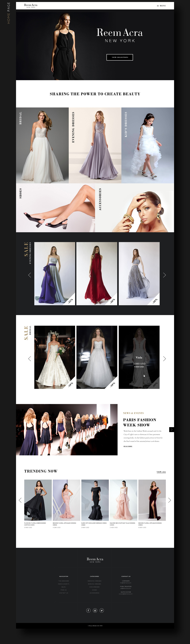Image resolution: width=190 pixels, height=644 pixels.
Task: Open The Designer footer link
Action: tap(64, 581)
